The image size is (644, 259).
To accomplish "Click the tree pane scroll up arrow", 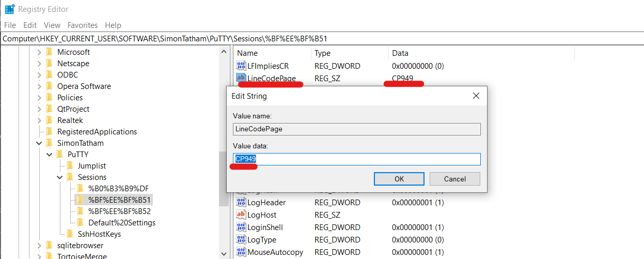I will 224,52.
